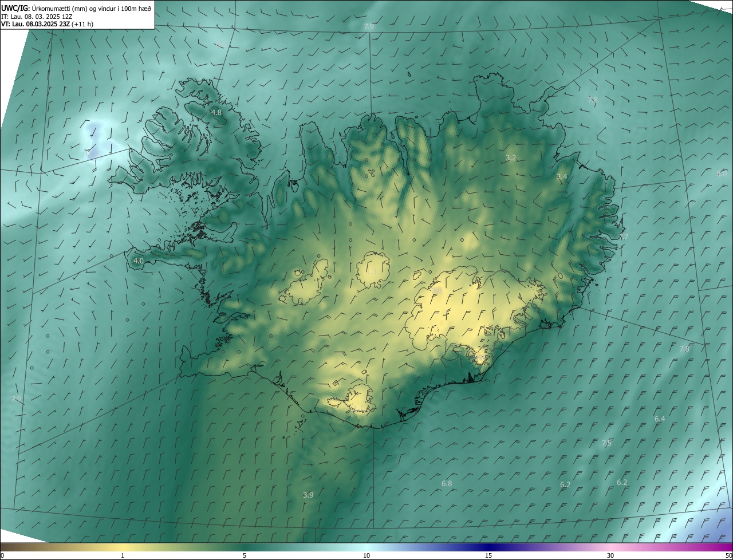Click the 10 label on the color scale
This screenshot has height=560, width=733.
pyautogui.click(x=366, y=556)
